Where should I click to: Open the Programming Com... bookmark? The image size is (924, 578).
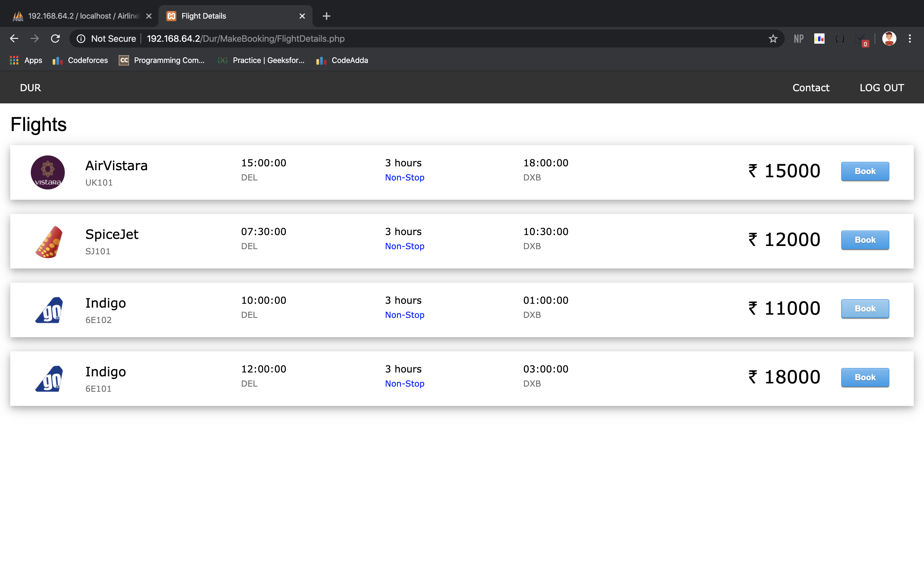[162, 60]
